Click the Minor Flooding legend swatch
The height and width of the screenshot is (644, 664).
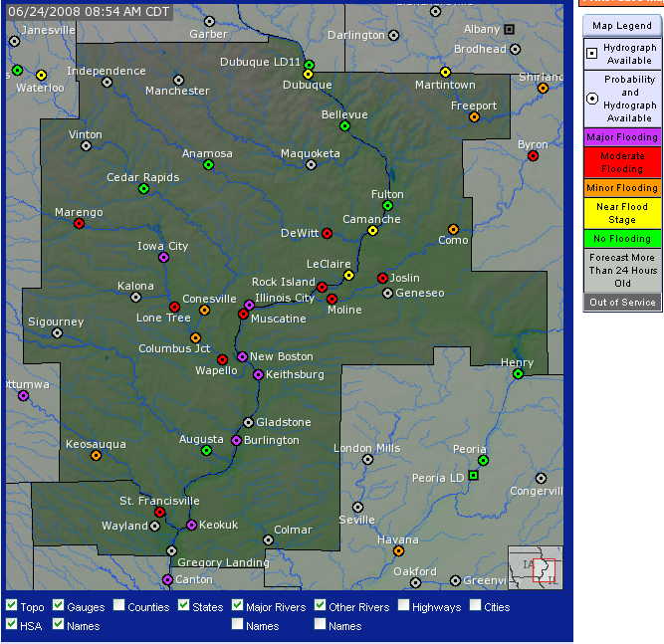coord(622,188)
